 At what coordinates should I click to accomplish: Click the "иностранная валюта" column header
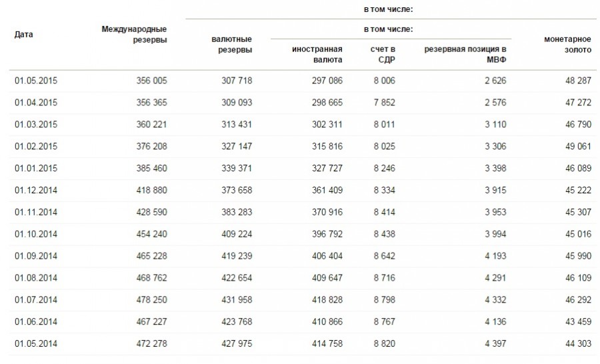[317, 55]
